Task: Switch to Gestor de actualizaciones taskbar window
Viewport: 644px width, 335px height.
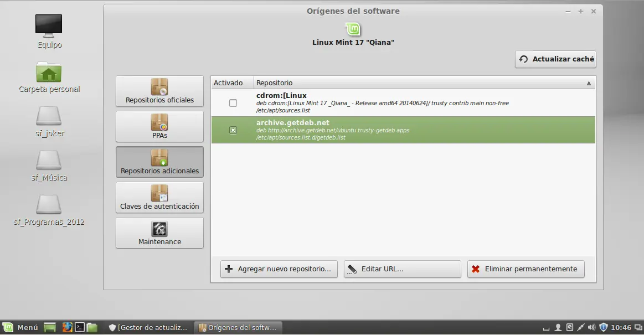Action: coord(148,327)
